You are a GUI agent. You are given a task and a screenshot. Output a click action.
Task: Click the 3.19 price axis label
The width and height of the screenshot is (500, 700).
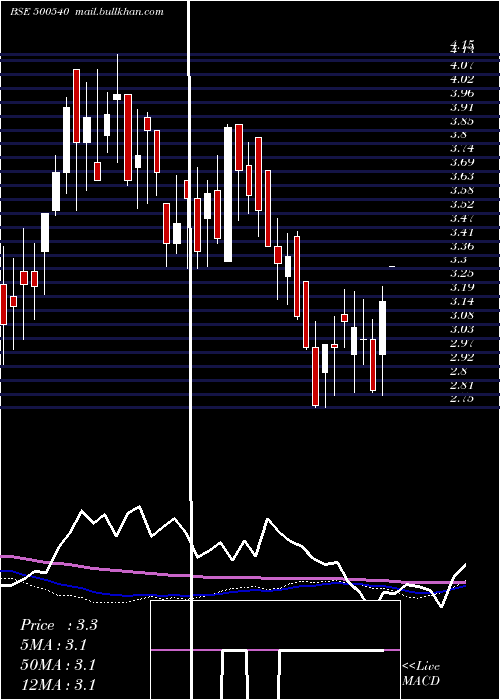coord(462,288)
